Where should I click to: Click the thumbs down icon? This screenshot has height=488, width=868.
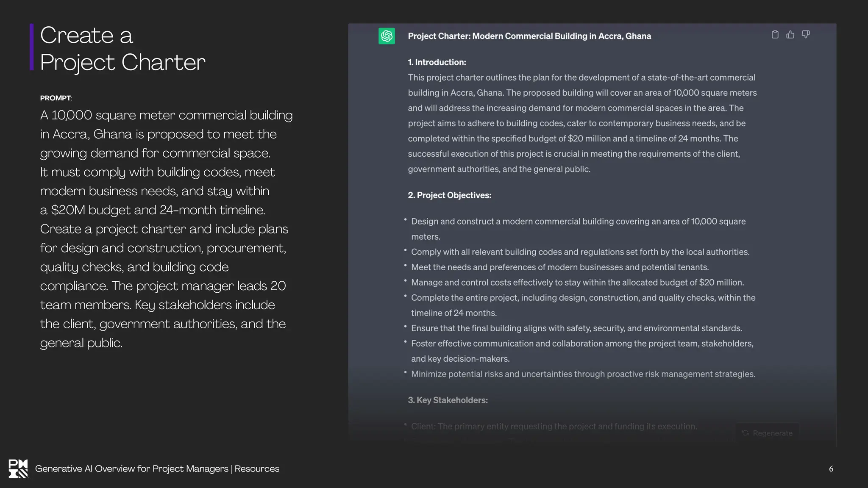806,35
